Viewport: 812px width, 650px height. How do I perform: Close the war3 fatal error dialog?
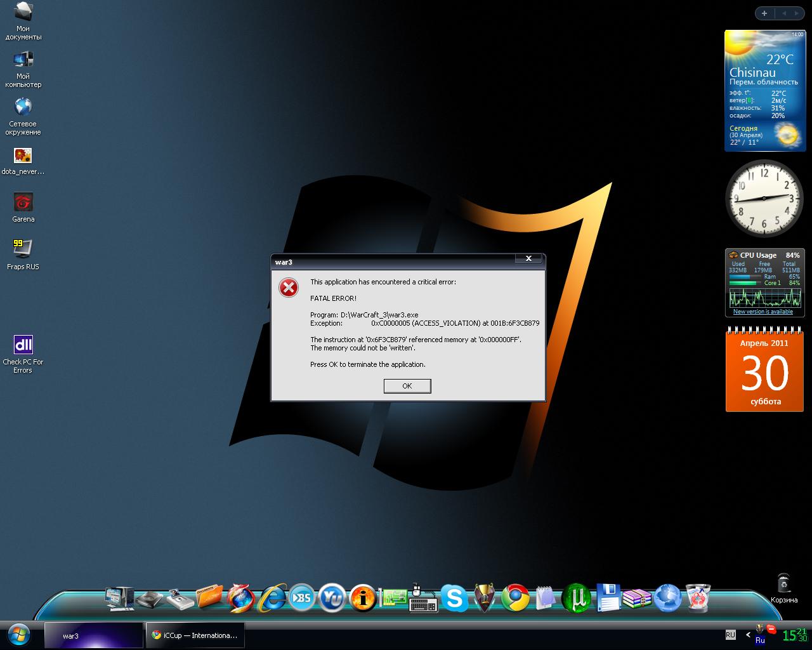tap(528, 258)
